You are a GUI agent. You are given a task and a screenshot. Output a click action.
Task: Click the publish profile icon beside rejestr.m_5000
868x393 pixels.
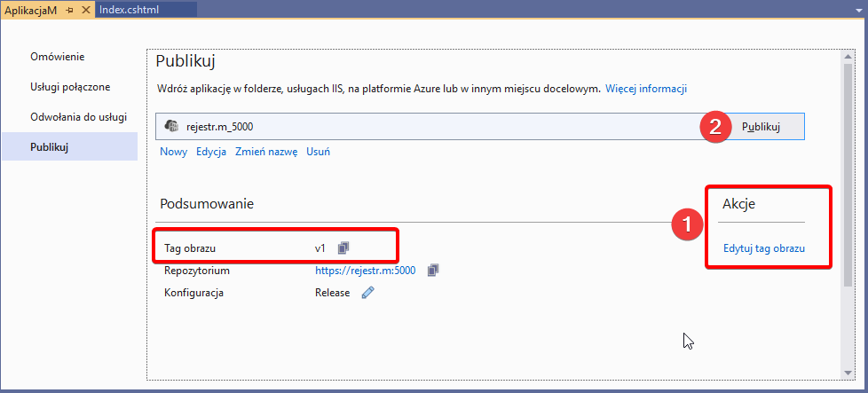[x=172, y=127]
